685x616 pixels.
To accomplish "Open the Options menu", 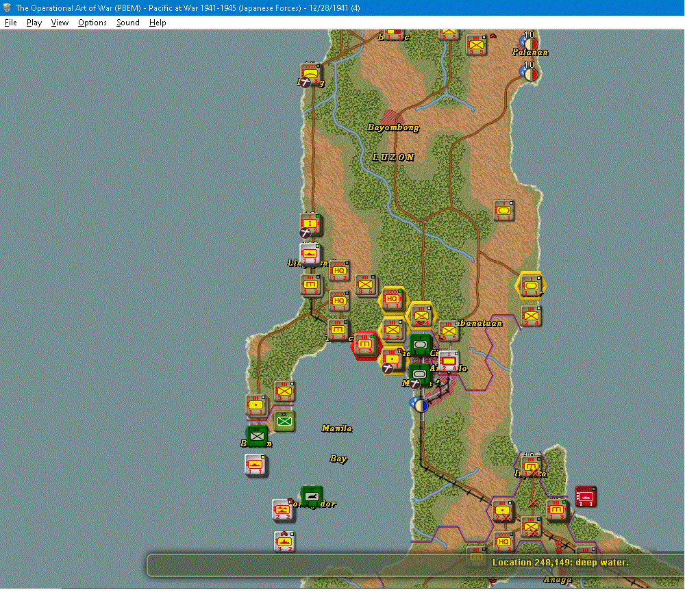I will [92, 23].
